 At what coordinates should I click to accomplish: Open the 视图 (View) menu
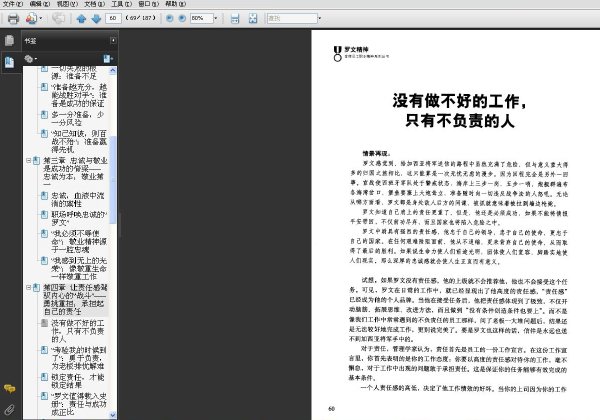(67, 4)
